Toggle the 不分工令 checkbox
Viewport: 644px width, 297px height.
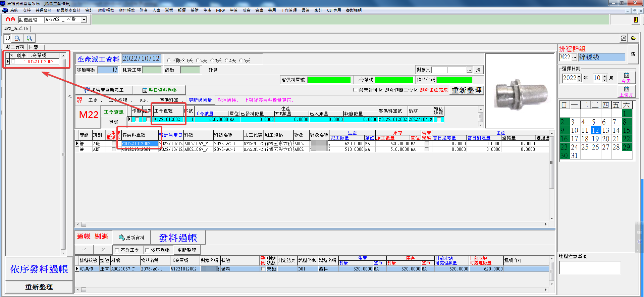click(117, 250)
